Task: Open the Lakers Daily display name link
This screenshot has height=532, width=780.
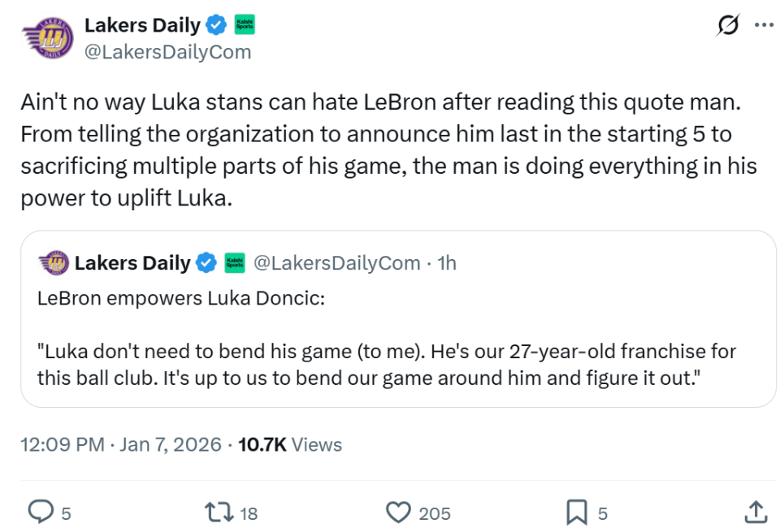Action: tap(142, 26)
